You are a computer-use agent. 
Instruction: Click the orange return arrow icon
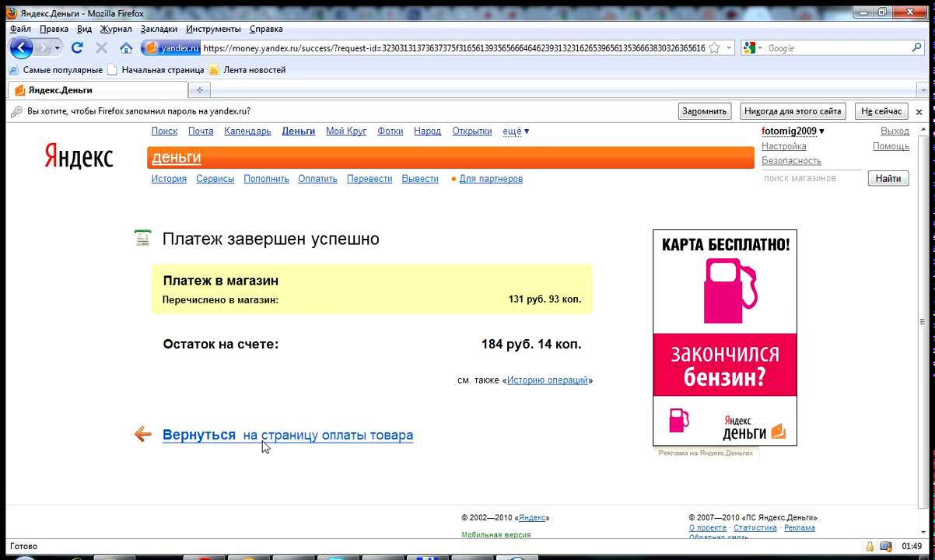coord(142,434)
